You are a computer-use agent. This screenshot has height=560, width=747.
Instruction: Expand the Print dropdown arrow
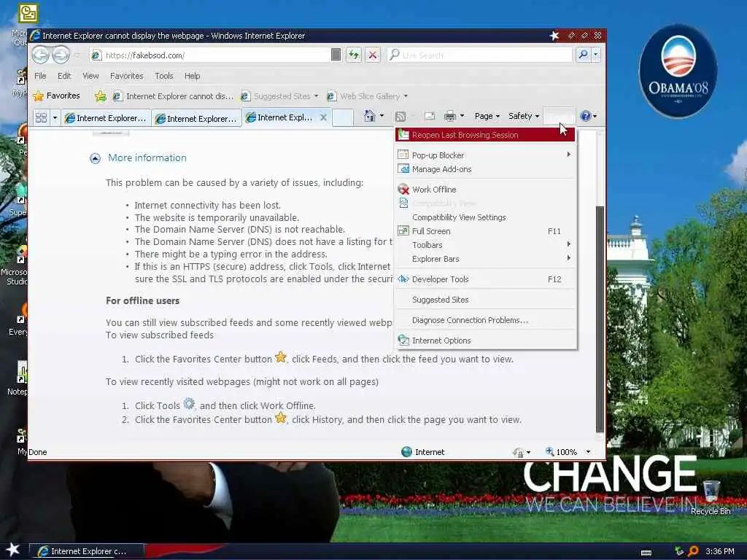tap(462, 116)
